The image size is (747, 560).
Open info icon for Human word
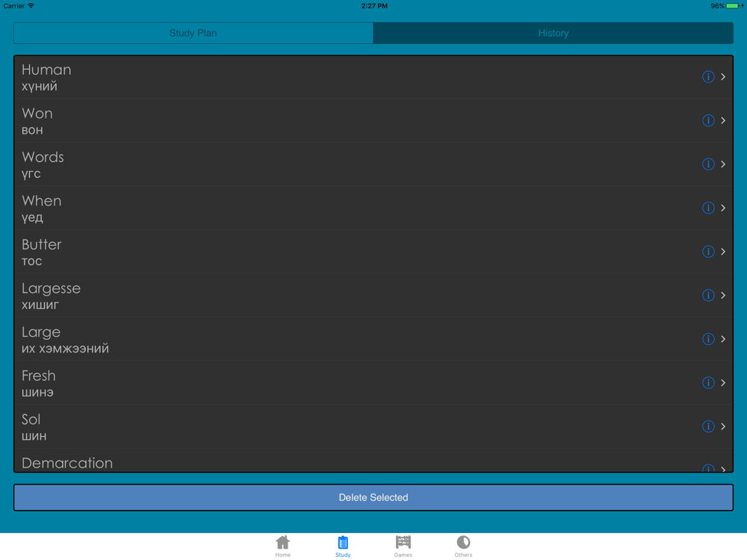pyautogui.click(x=708, y=77)
